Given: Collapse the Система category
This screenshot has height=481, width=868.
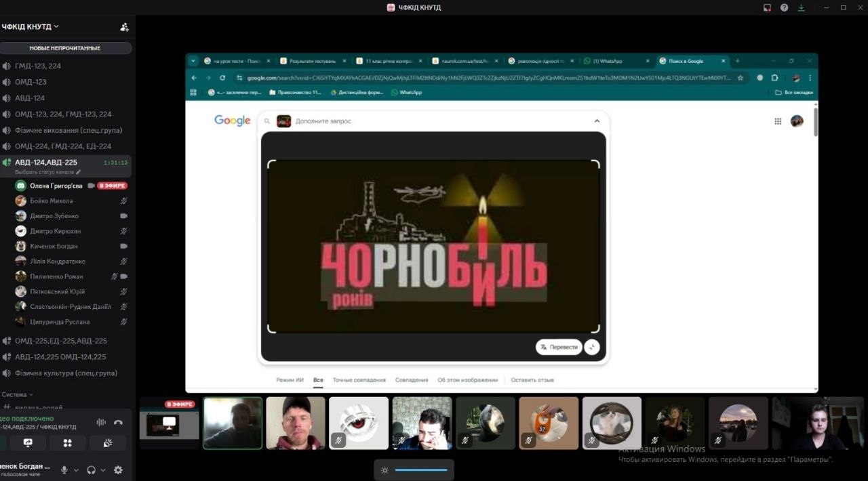Looking at the screenshot, I should [17, 394].
